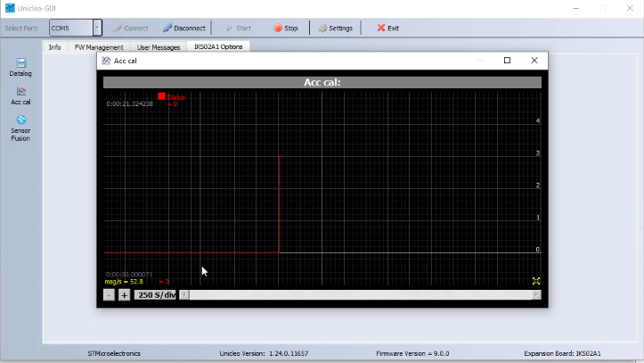This screenshot has height=363, width=644.
Task: Click the horizontal plot scrollbar track
Action: point(361,294)
